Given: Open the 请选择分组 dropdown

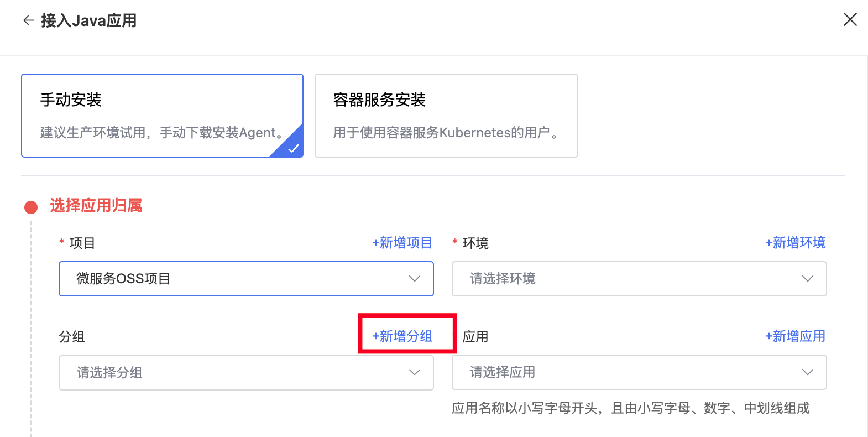Looking at the screenshot, I should pyautogui.click(x=246, y=372).
